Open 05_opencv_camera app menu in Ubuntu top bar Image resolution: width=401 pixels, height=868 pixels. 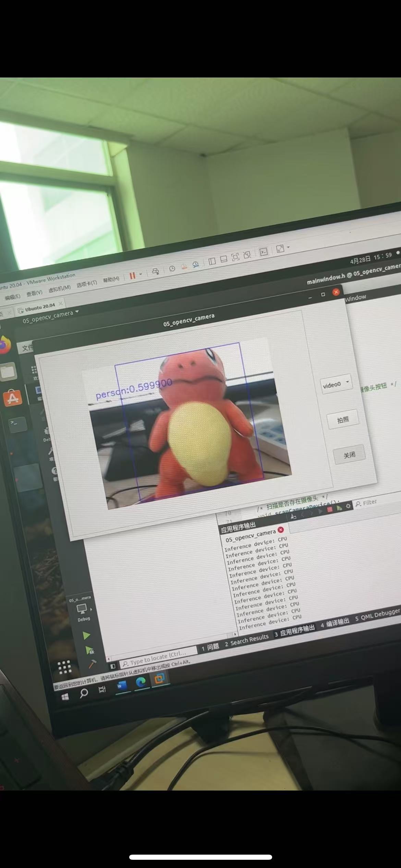click(x=50, y=316)
